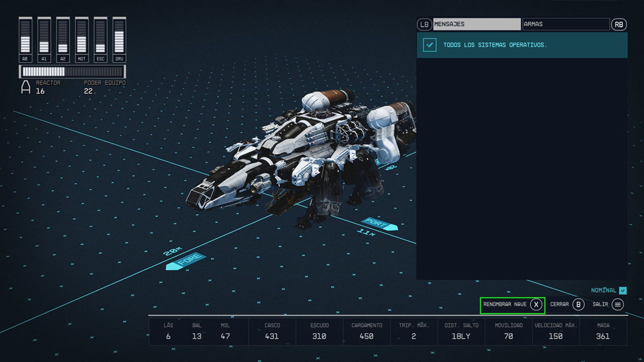Click the LB bumper icon
The height and width of the screenshot is (362, 644).
coord(424,24)
